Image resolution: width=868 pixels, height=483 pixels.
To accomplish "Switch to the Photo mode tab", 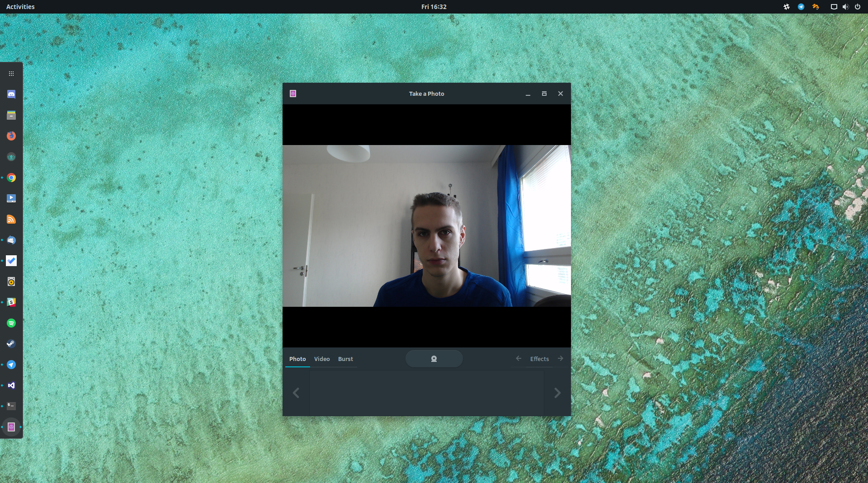I will pyautogui.click(x=297, y=359).
